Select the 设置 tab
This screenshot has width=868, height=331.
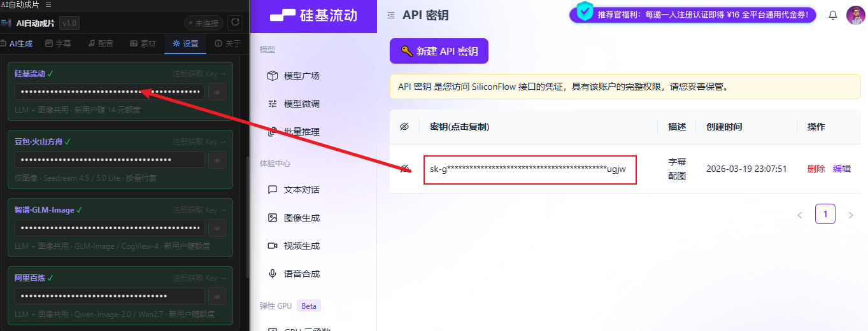(185, 43)
